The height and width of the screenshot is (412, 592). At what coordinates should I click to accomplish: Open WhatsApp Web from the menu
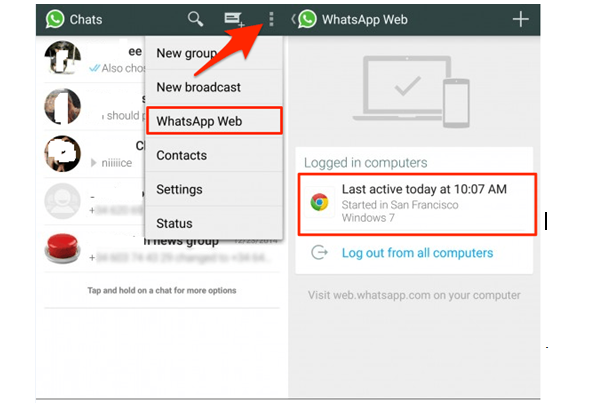(x=214, y=121)
